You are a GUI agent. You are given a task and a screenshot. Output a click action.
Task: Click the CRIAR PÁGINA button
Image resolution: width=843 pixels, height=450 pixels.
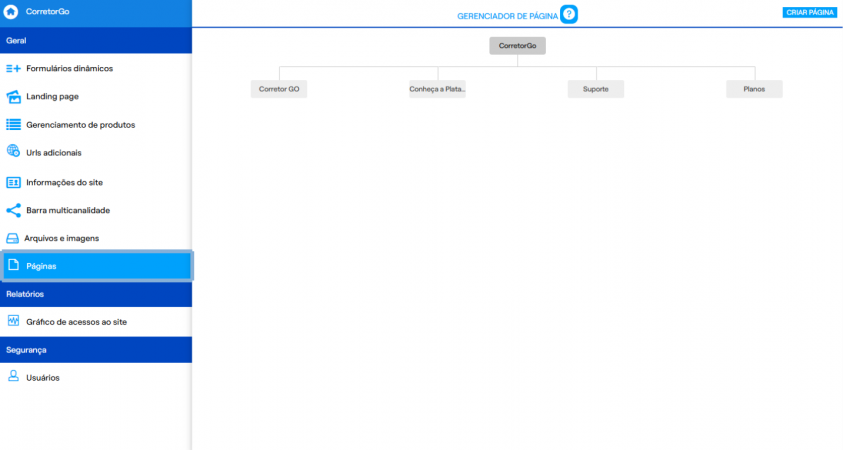pos(810,12)
